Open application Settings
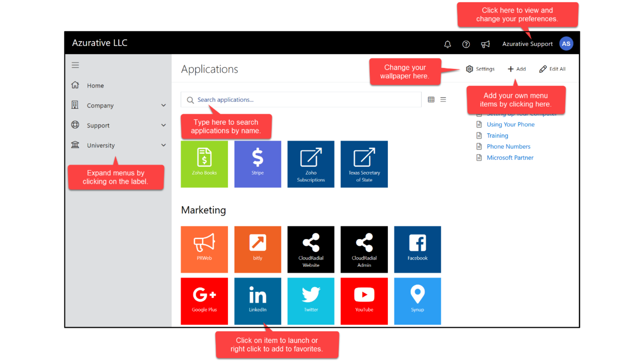Screen dimensions: 644x362 (480, 69)
